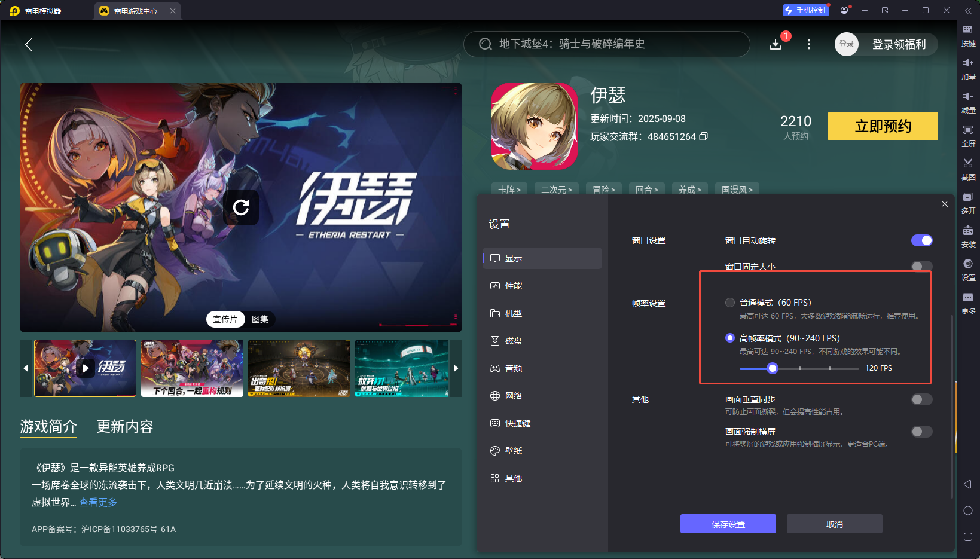The image size is (980, 559).
Task: Enter fullscreen with 全屏 icon
Action: click(968, 136)
